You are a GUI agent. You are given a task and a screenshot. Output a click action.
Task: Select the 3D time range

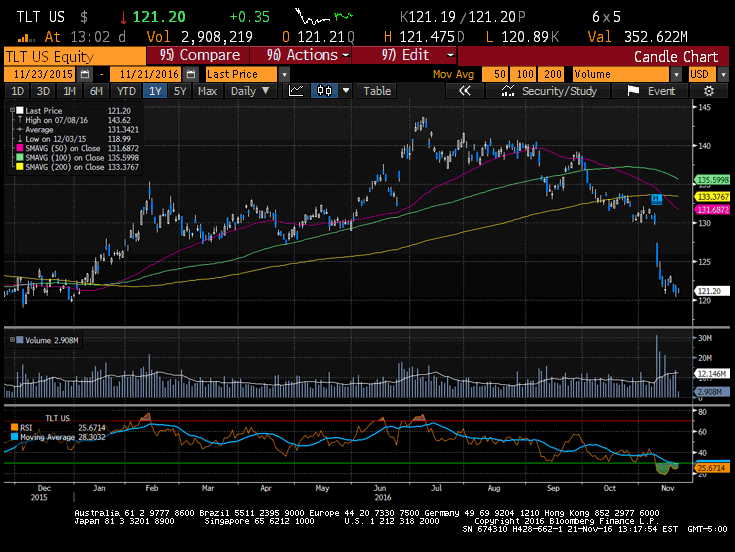[43, 90]
